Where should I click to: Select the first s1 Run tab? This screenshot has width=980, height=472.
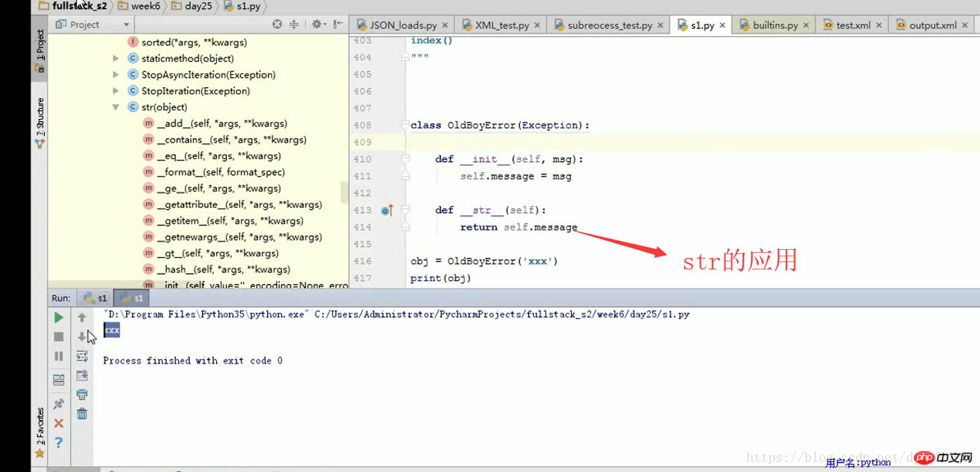[95, 298]
